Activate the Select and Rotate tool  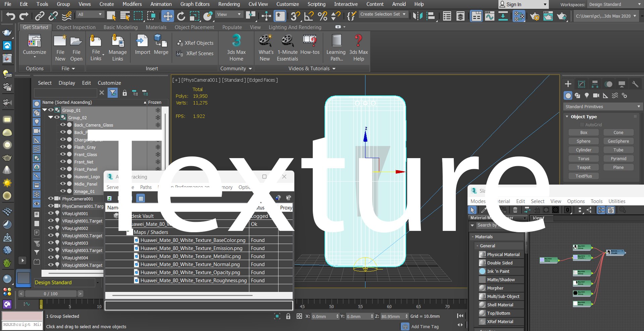pyautogui.click(x=181, y=16)
